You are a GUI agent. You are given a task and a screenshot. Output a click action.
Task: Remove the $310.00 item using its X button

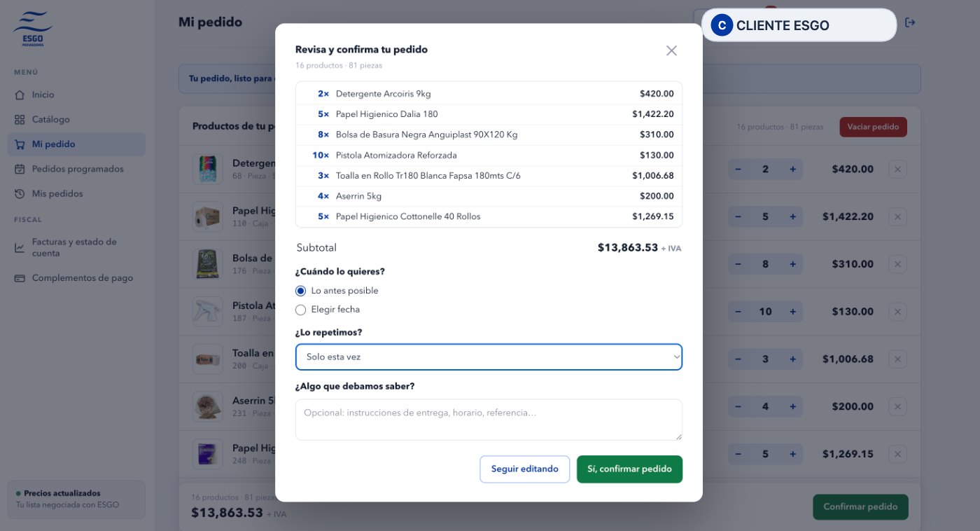[x=897, y=264]
